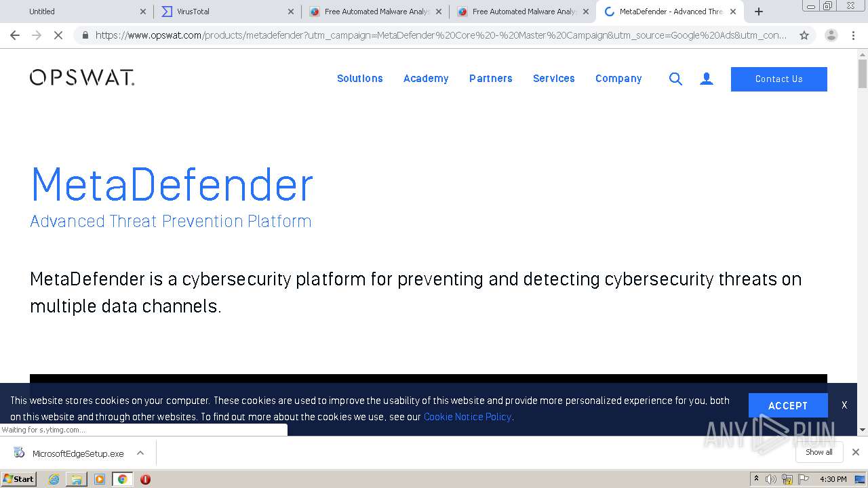This screenshot has height=488, width=868.
Task: Click the red security taskbar icon
Action: tap(145, 479)
